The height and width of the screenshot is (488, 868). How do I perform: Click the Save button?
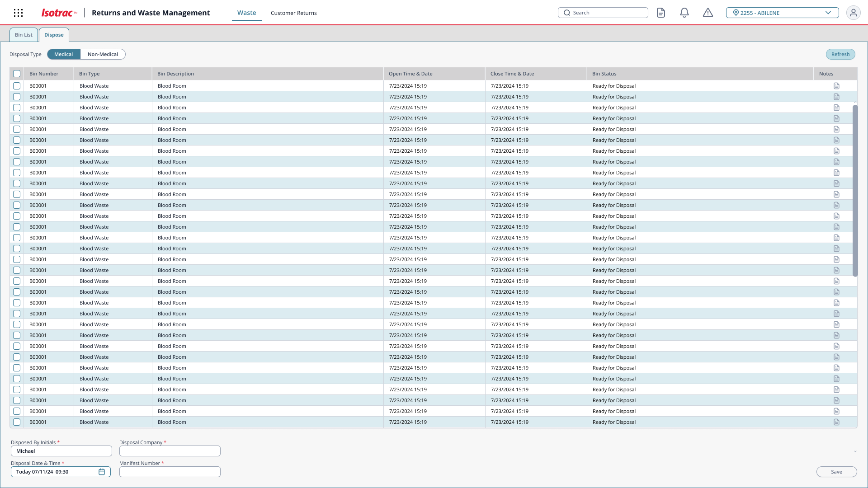coord(836,472)
